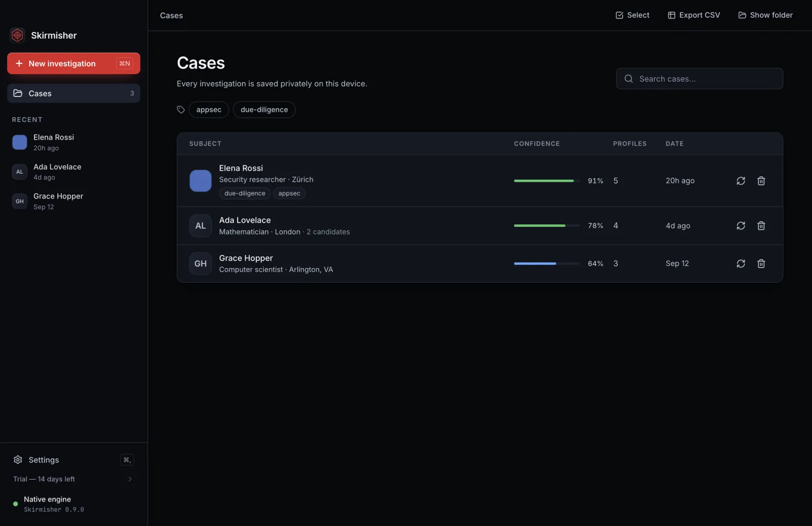The height and width of the screenshot is (526, 812).
Task: Click the search magnifier icon
Action: 629,79
